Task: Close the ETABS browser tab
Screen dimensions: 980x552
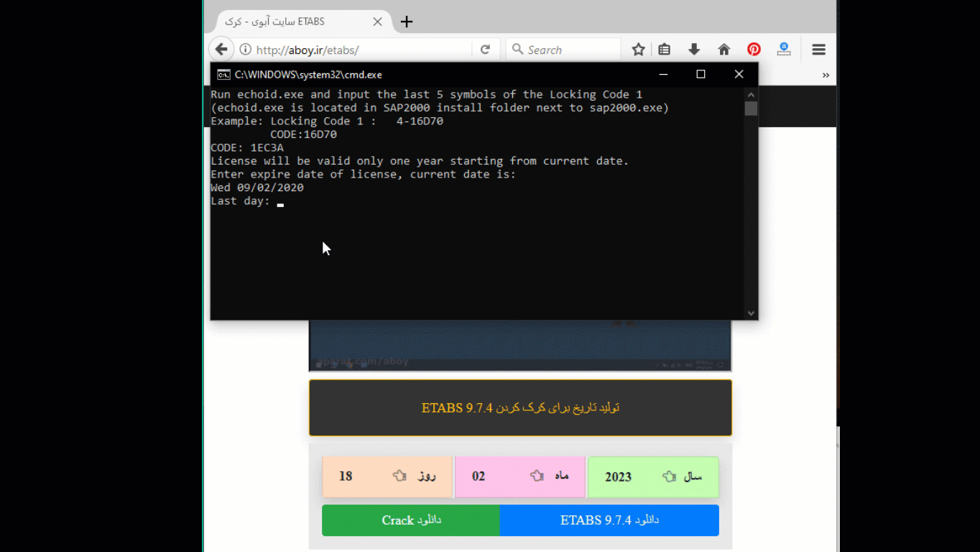Action: [x=377, y=22]
